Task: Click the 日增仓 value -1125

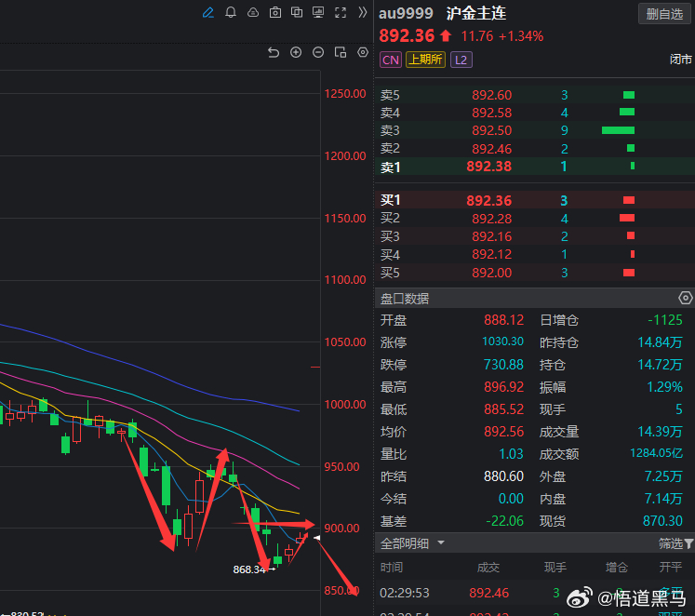Action: [665, 320]
